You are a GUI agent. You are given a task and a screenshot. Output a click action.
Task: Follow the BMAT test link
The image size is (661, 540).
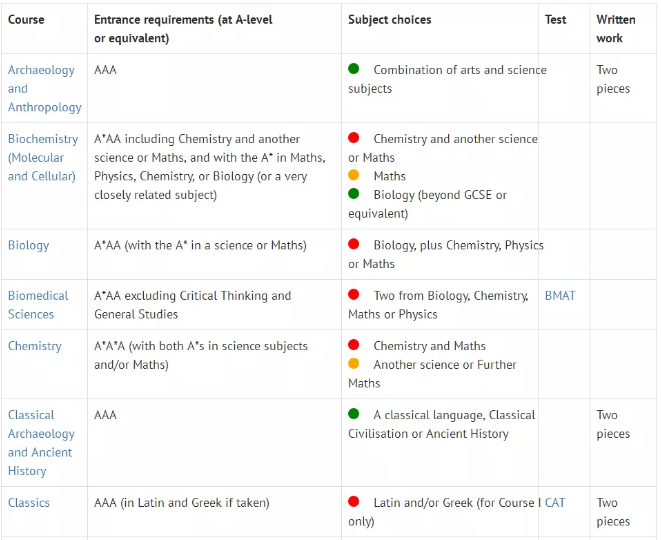tap(560, 296)
